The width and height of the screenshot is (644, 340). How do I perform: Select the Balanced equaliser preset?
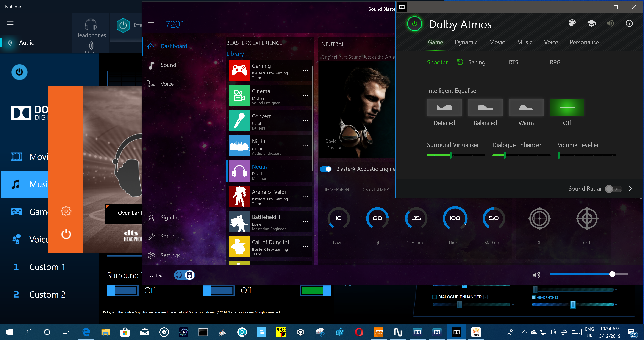485,107
